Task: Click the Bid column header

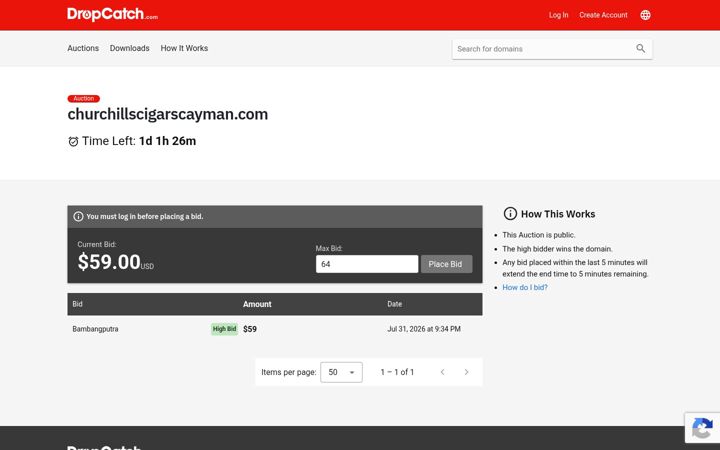Action: pos(78,304)
